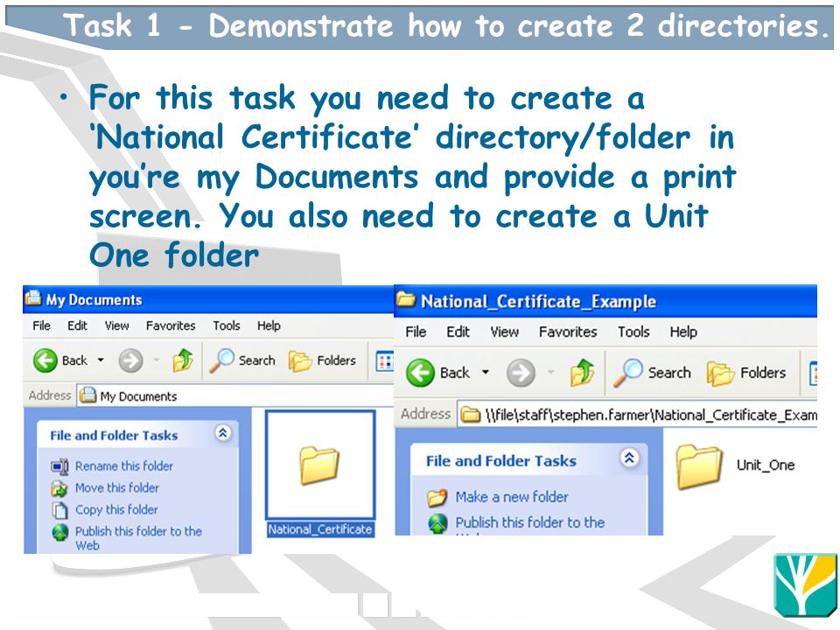Open Forward history dropdown in My Documents
This screenshot has height=630, width=840.
click(157, 360)
